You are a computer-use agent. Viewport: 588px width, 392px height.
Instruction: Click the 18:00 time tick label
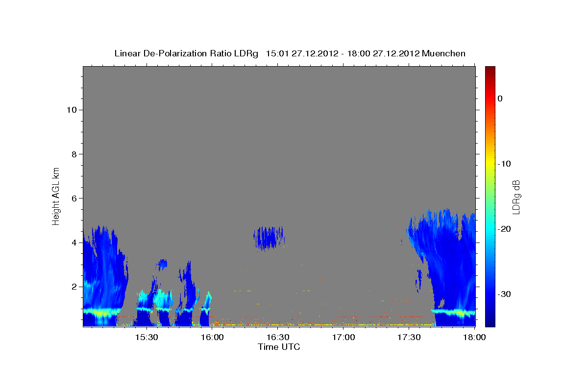474,338
